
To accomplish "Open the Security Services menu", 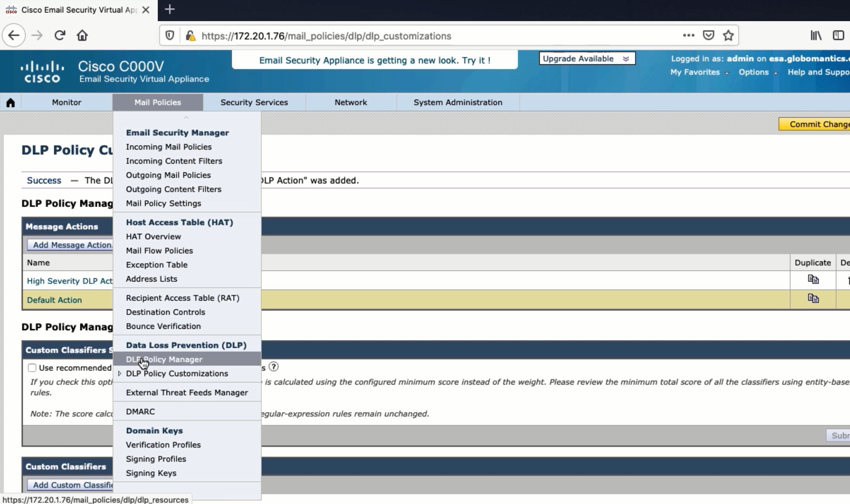I will click(254, 102).
